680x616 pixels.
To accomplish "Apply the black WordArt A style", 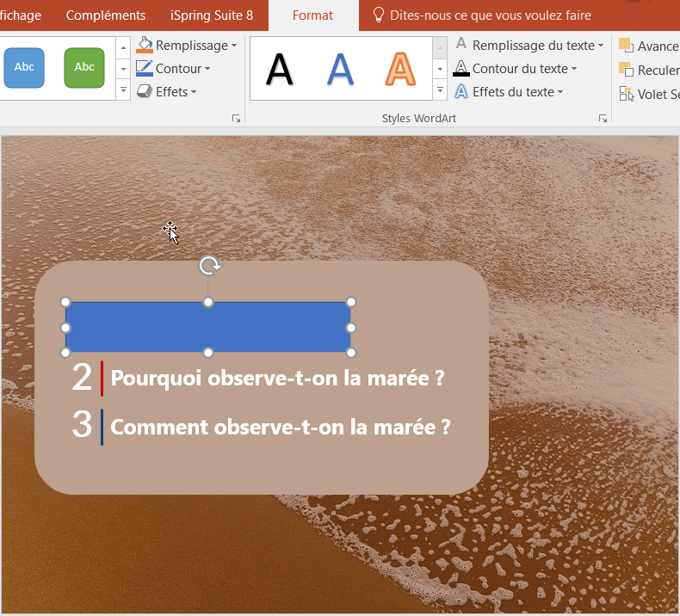I will (x=279, y=69).
